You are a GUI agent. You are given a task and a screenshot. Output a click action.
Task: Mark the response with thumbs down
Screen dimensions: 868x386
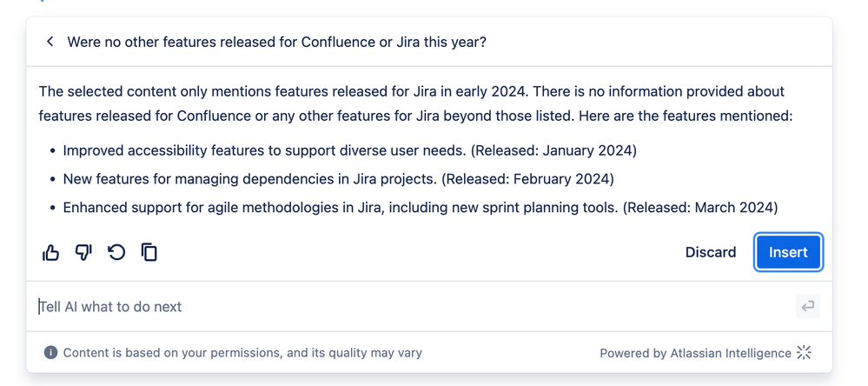click(83, 252)
